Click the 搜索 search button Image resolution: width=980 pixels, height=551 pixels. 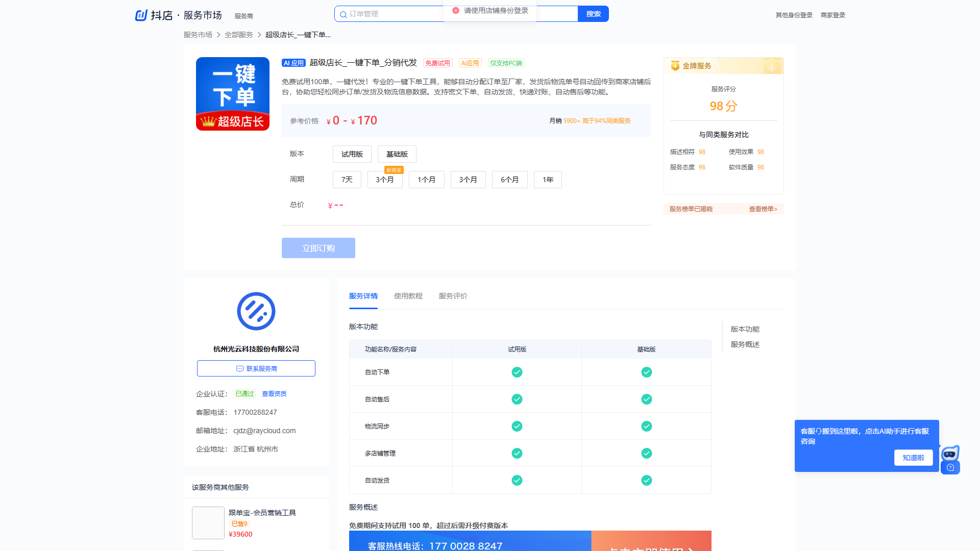coord(593,14)
